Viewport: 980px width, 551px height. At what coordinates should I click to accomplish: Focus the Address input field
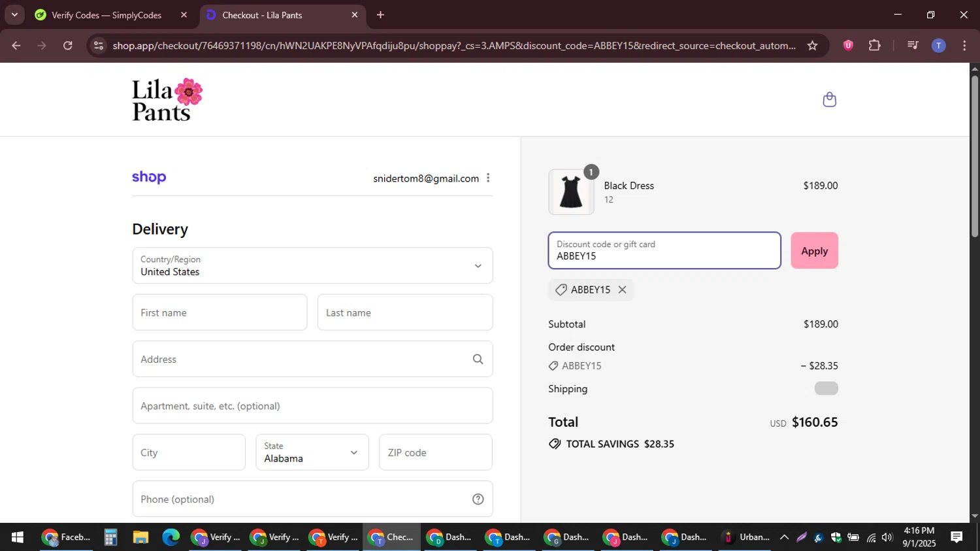click(x=312, y=359)
